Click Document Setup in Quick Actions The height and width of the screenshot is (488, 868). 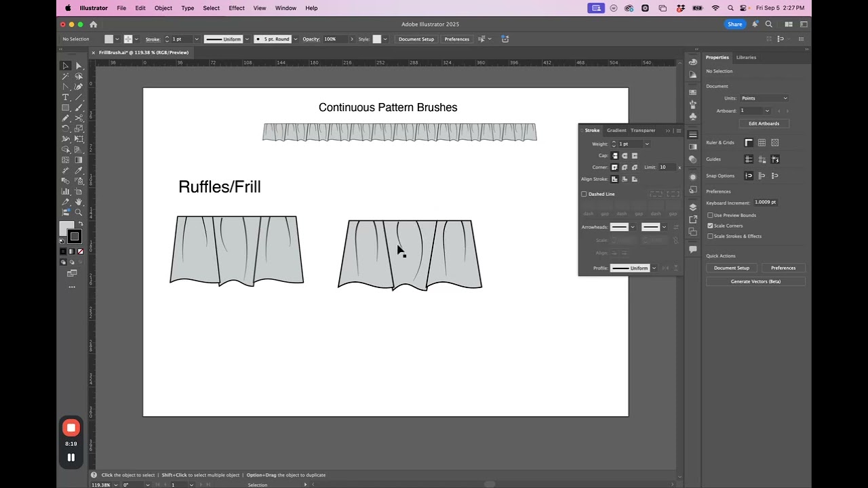732,268
